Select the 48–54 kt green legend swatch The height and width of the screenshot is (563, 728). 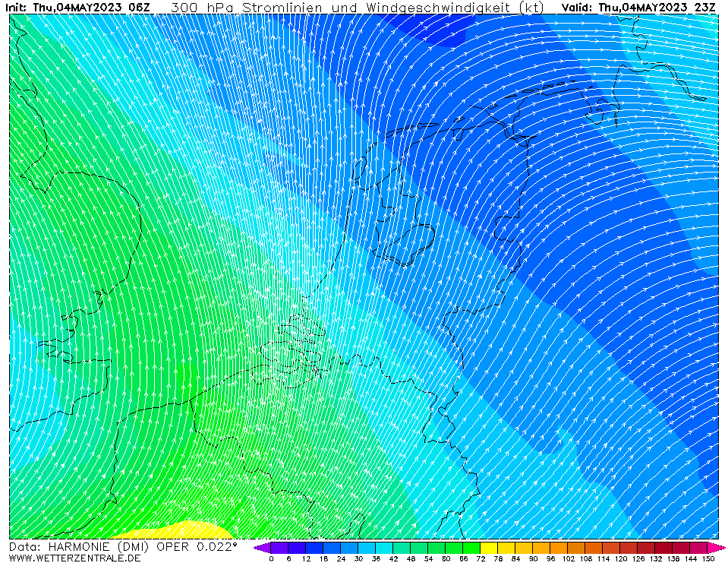tap(419, 548)
